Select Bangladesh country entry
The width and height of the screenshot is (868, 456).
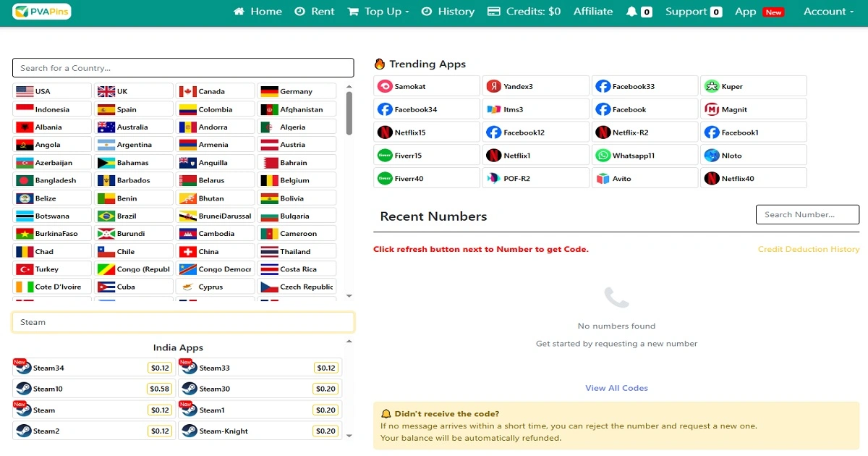tap(52, 180)
